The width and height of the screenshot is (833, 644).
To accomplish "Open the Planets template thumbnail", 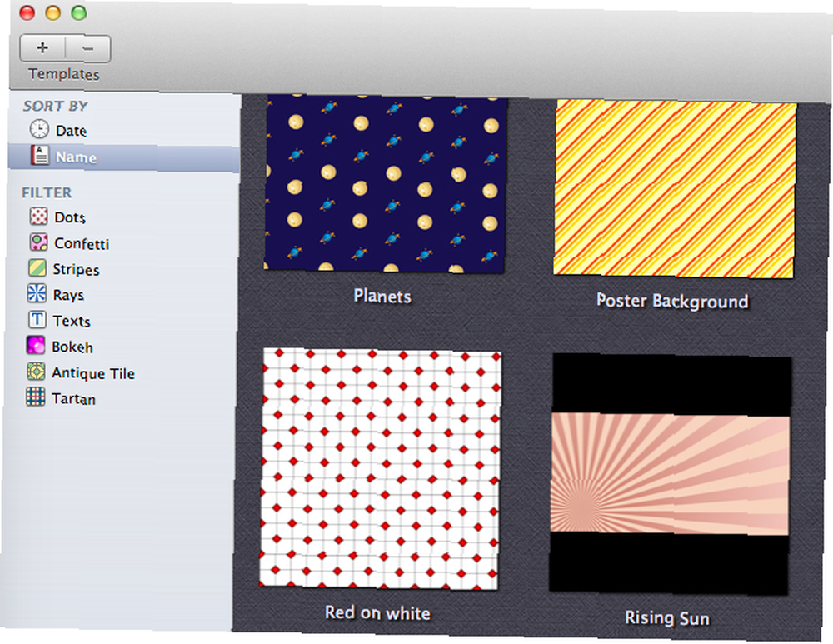I will (x=385, y=184).
